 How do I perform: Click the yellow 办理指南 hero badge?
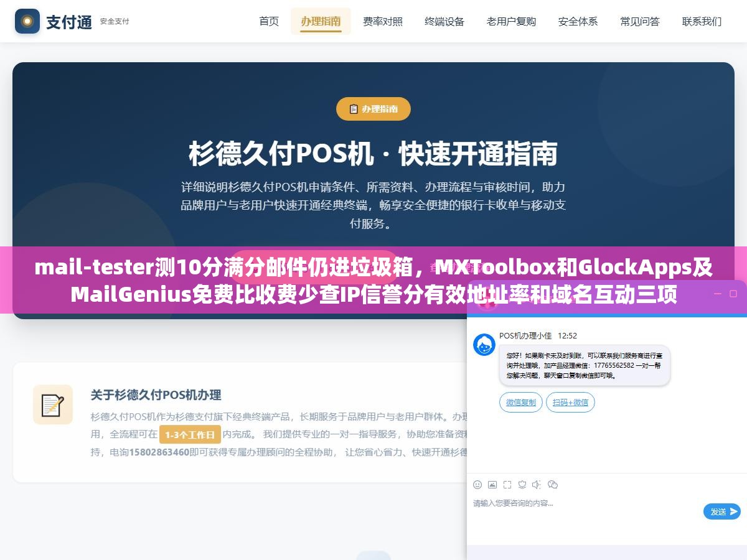(x=374, y=109)
